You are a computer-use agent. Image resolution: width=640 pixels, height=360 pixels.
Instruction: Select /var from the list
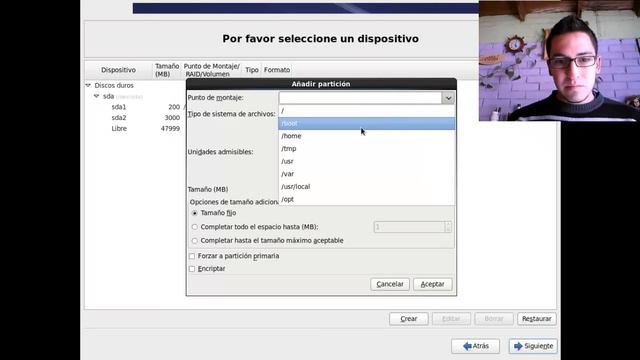point(367,174)
